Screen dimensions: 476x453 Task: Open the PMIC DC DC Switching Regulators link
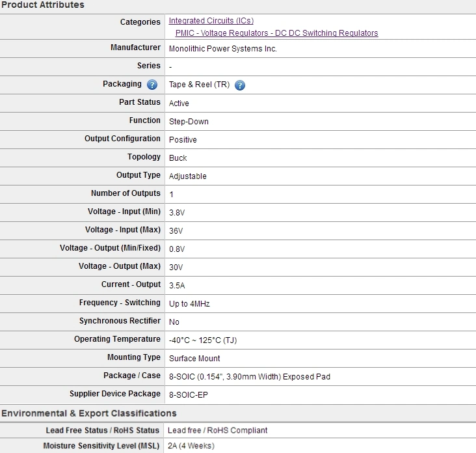[276, 33]
